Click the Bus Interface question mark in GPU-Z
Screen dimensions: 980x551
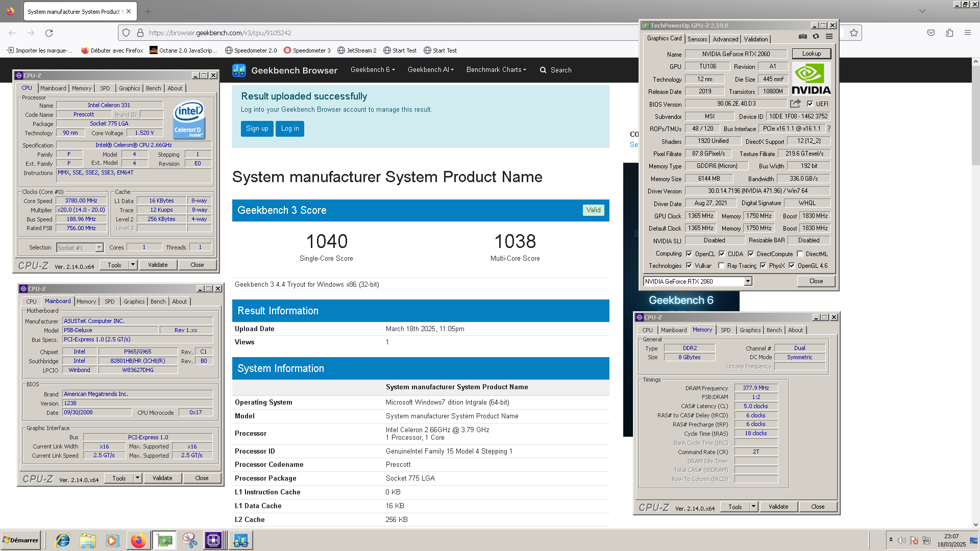pos(829,129)
